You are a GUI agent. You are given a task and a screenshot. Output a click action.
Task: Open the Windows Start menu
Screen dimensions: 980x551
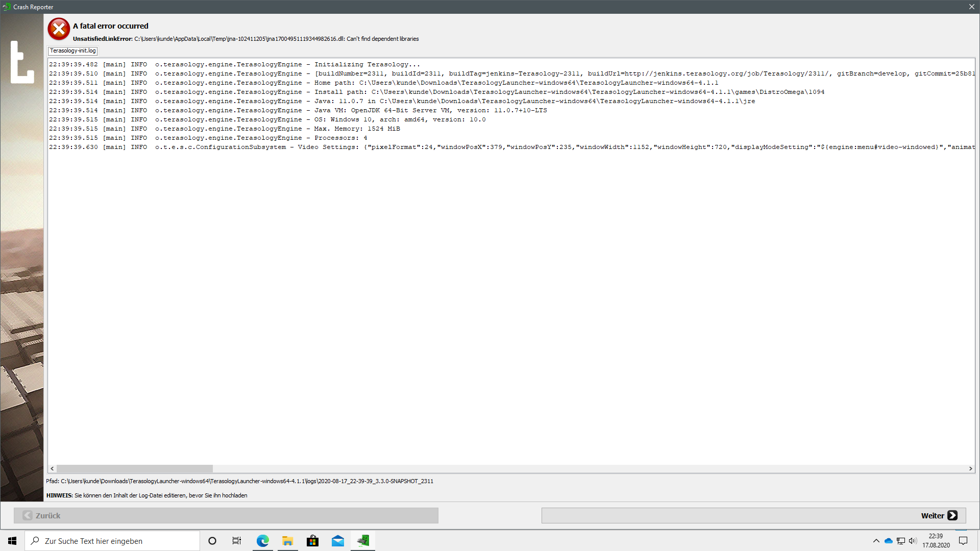12,541
